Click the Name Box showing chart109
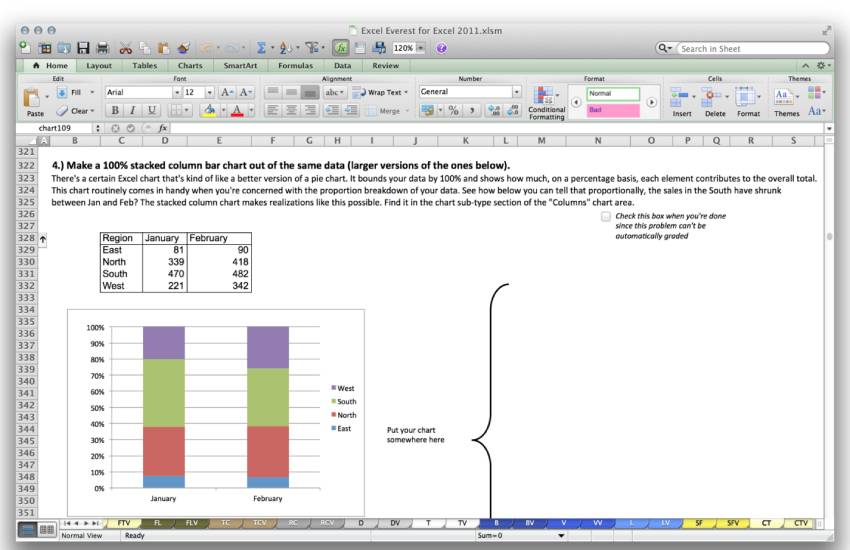Screen dimensions: 850x550 (x=56, y=128)
